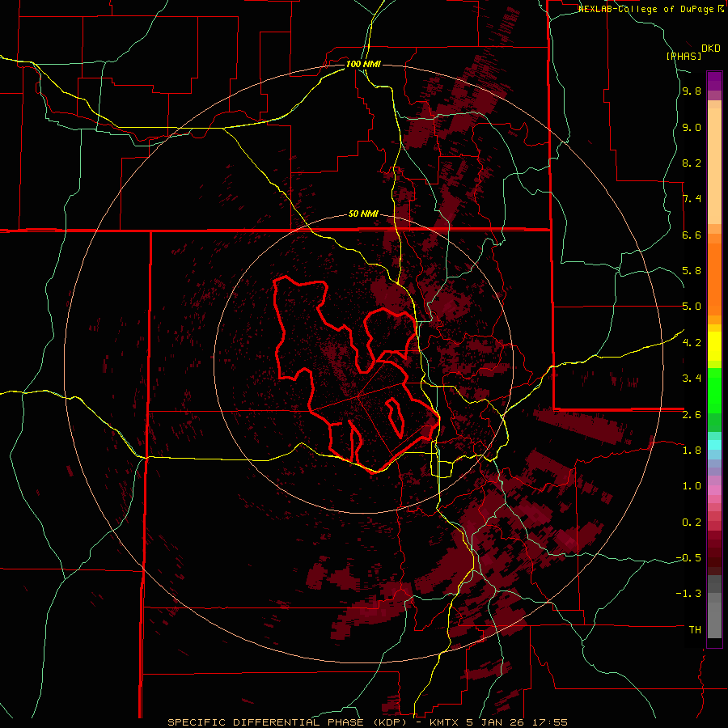Select the 7.4 scale label

pos(692,199)
